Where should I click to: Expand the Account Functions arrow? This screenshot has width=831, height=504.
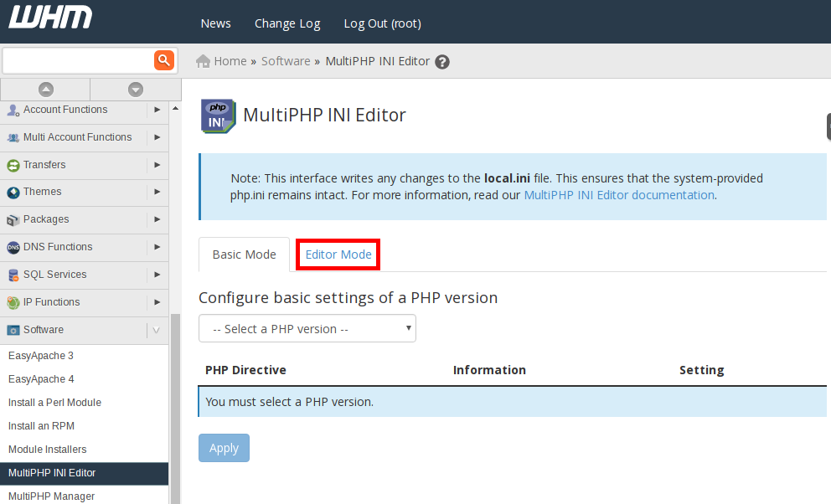[157, 110]
